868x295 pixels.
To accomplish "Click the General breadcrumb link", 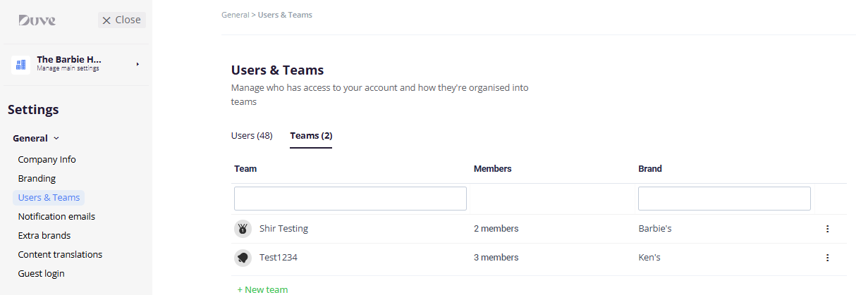I will [235, 15].
